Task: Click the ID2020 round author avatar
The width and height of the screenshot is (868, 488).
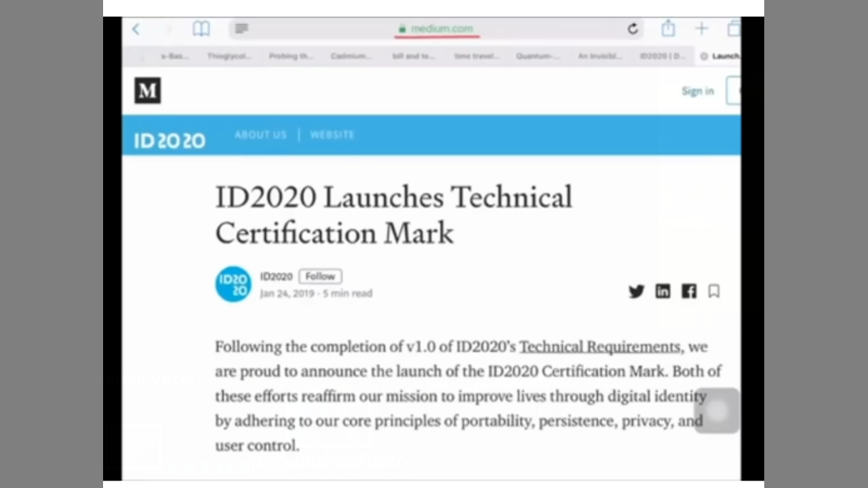Action: tap(233, 284)
